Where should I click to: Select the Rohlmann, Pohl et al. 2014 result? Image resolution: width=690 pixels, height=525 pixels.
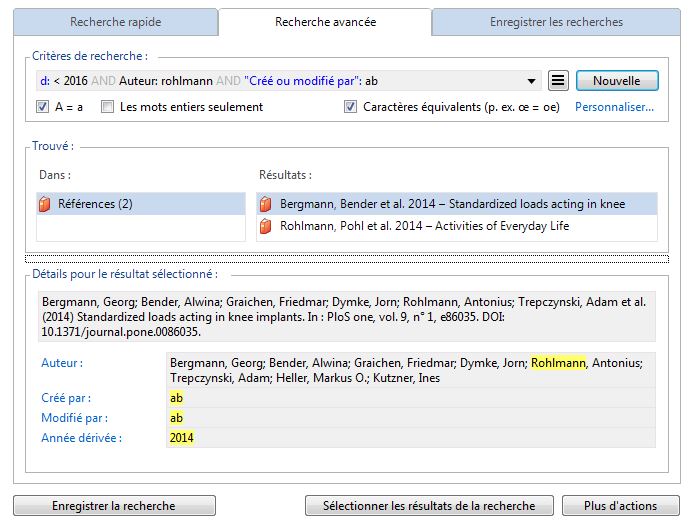[x=424, y=227]
